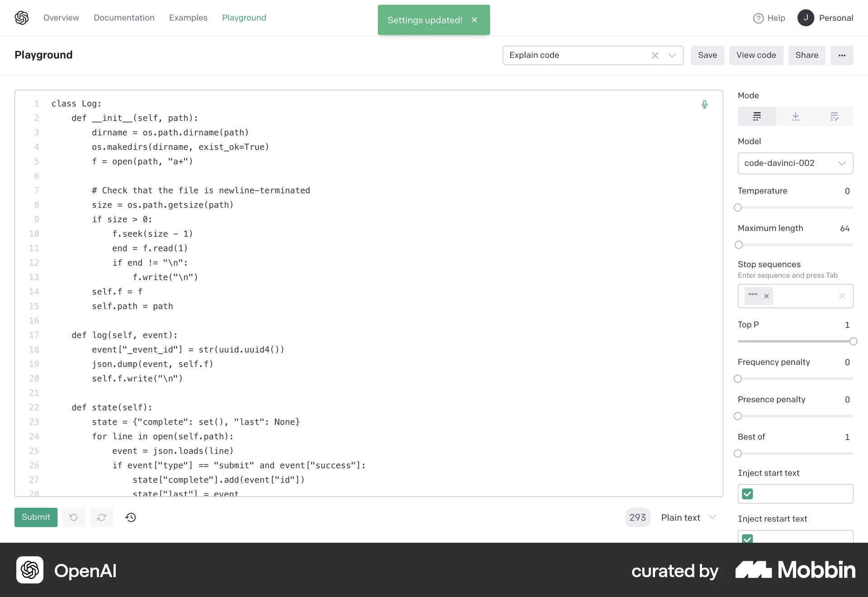
Task: Switch to Edit mode
Action: [x=834, y=116]
